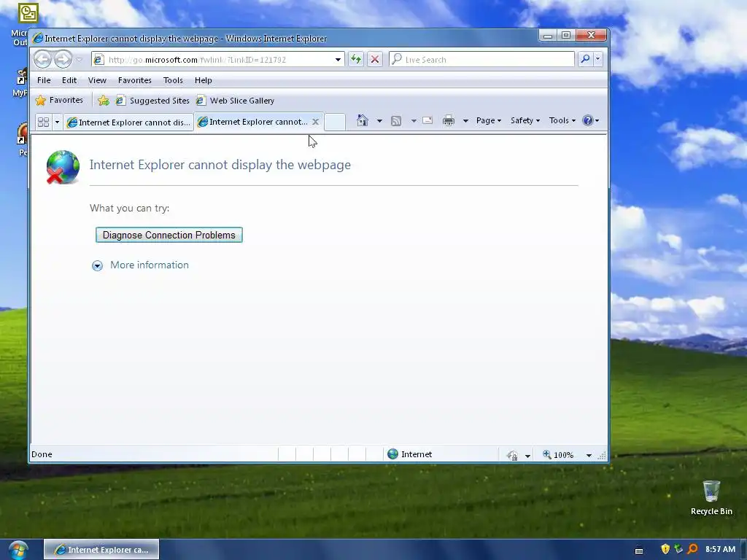Click the globe with red X error icon
The image size is (747, 560).
[63, 167]
